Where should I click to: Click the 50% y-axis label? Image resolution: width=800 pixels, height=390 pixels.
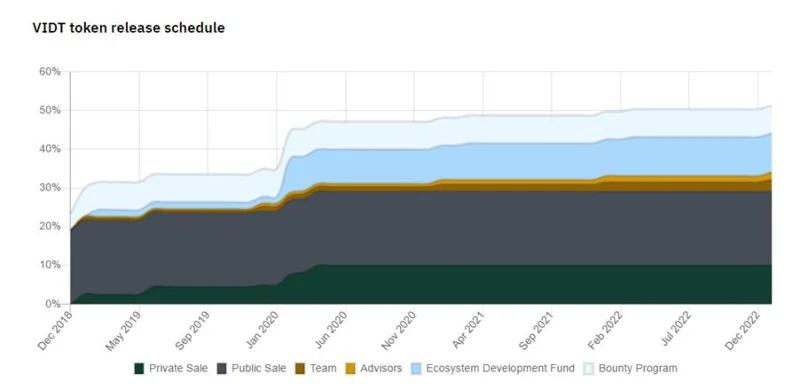[x=49, y=111]
